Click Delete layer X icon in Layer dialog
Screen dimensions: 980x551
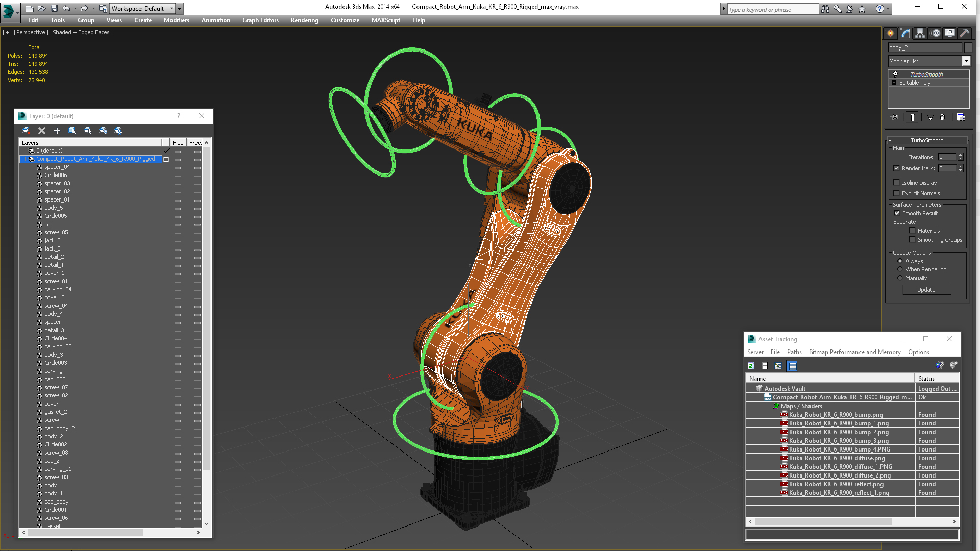point(42,131)
